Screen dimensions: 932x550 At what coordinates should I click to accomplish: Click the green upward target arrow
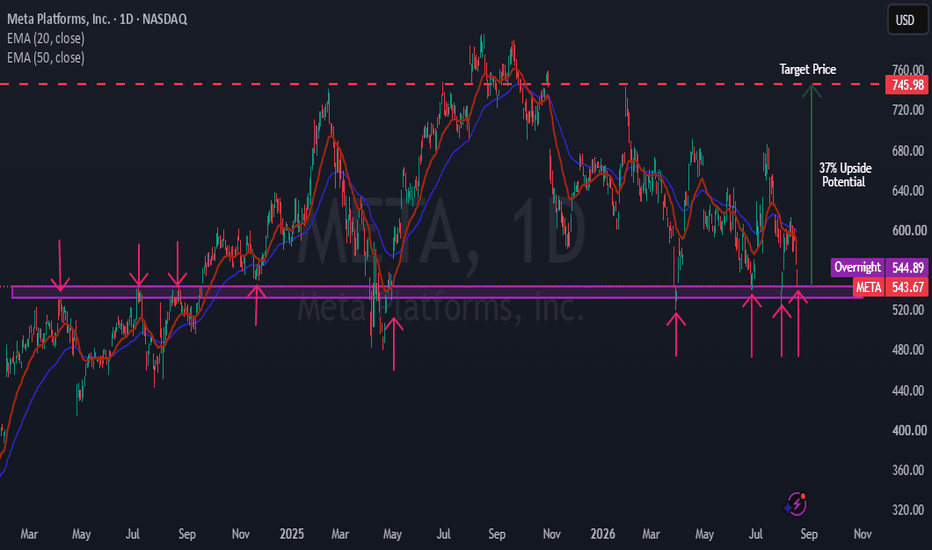coord(811,186)
